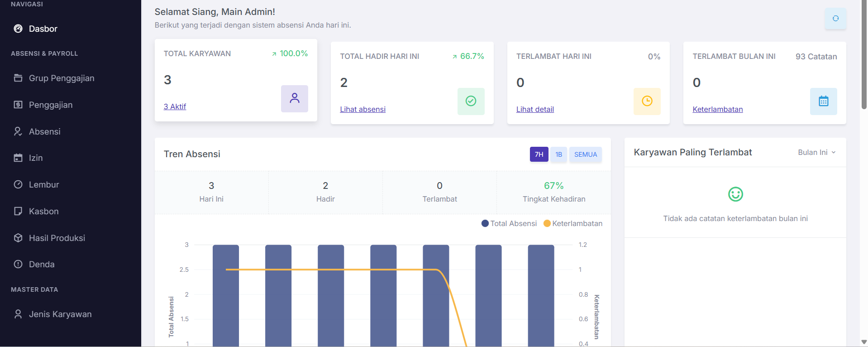This screenshot has height=347, width=868.
Task: Click the blue calendar icon in Terlambat Bulan Ini card
Action: click(x=824, y=101)
